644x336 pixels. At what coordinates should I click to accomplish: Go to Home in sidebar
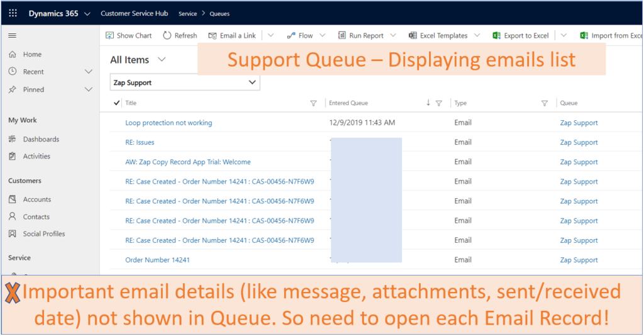click(32, 54)
